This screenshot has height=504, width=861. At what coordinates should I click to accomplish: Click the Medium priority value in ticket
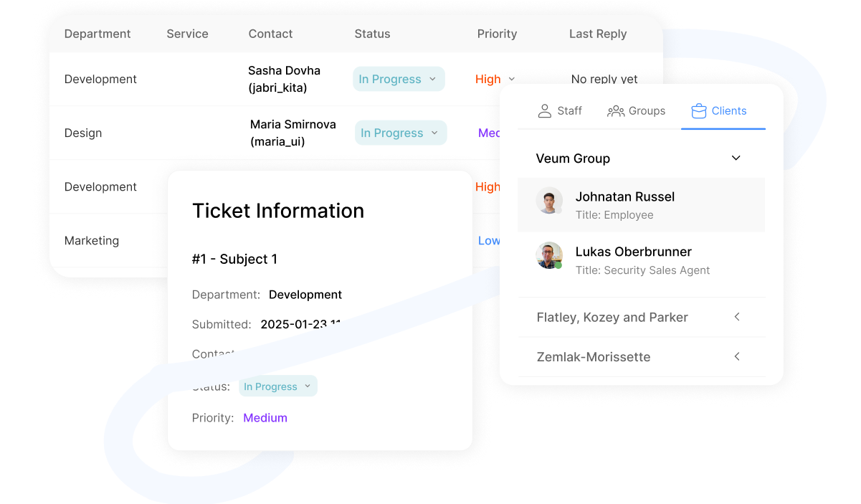pyautogui.click(x=265, y=418)
